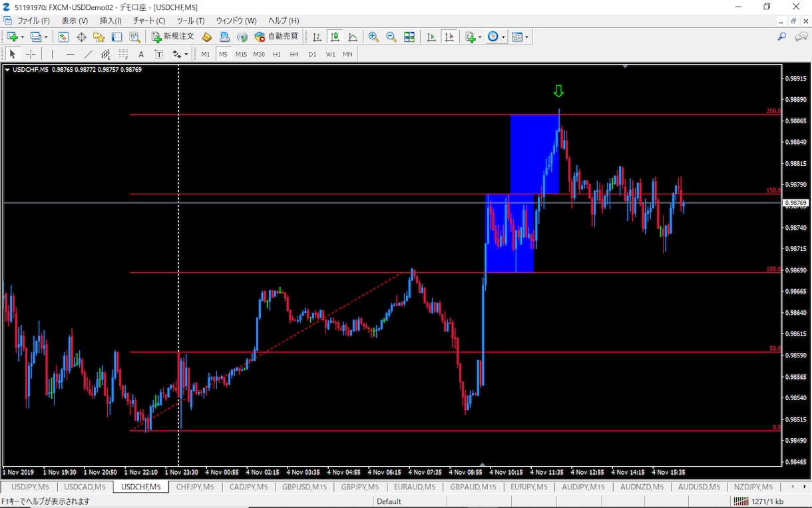The image size is (812, 508).
Task: Click the 新規注文 new order button
Action: pos(172,37)
